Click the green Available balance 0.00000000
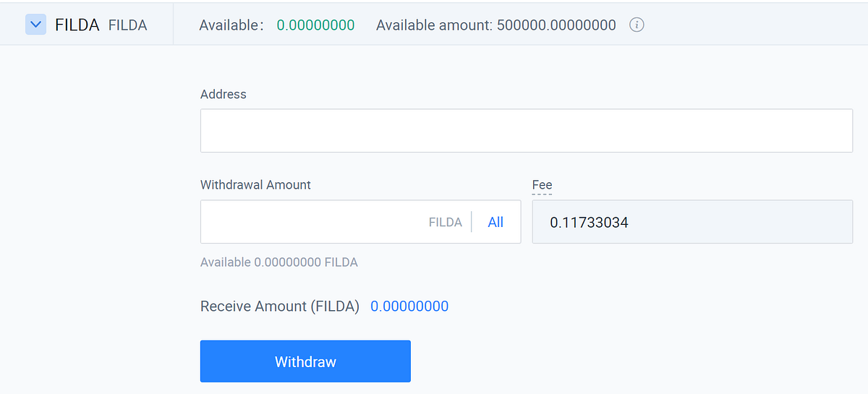The image size is (868, 394). (315, 25)
